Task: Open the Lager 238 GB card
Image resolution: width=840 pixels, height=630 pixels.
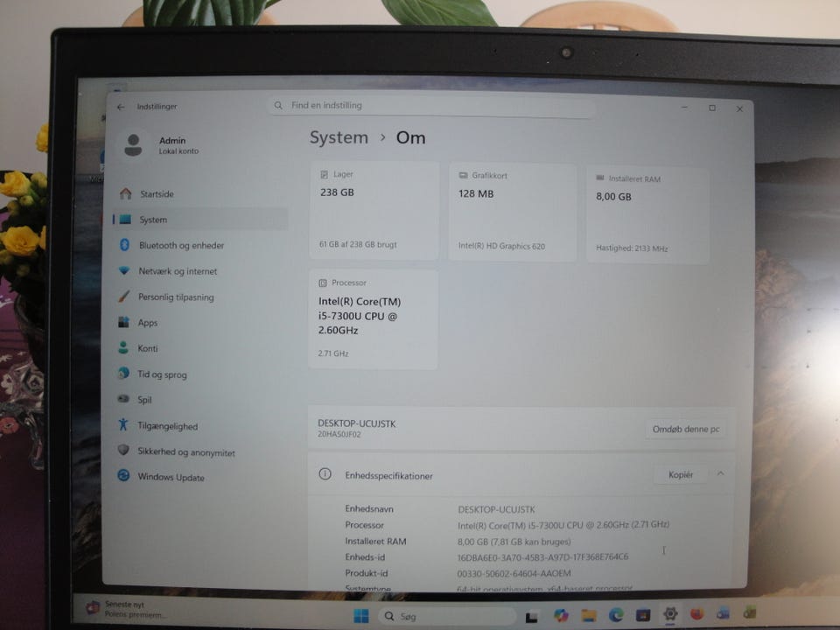Action: tap(374, 211)
